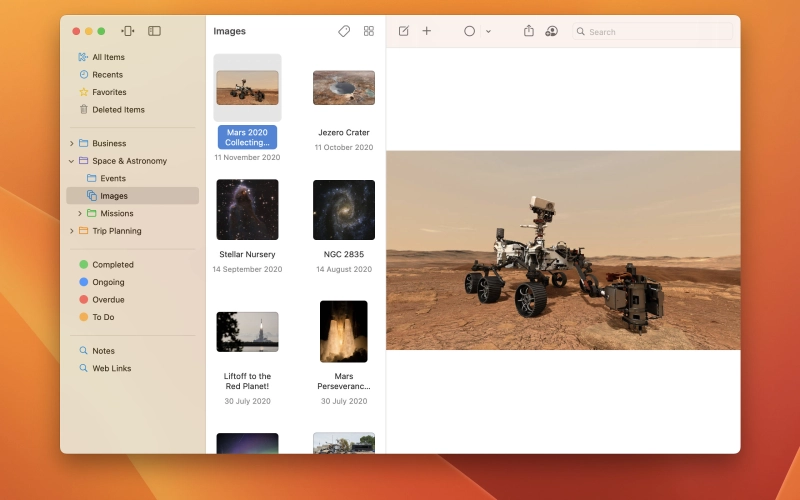This screenshot has width=800, height=500.
Task: Click the status circle icon
Action: click(x=469, y=31)
